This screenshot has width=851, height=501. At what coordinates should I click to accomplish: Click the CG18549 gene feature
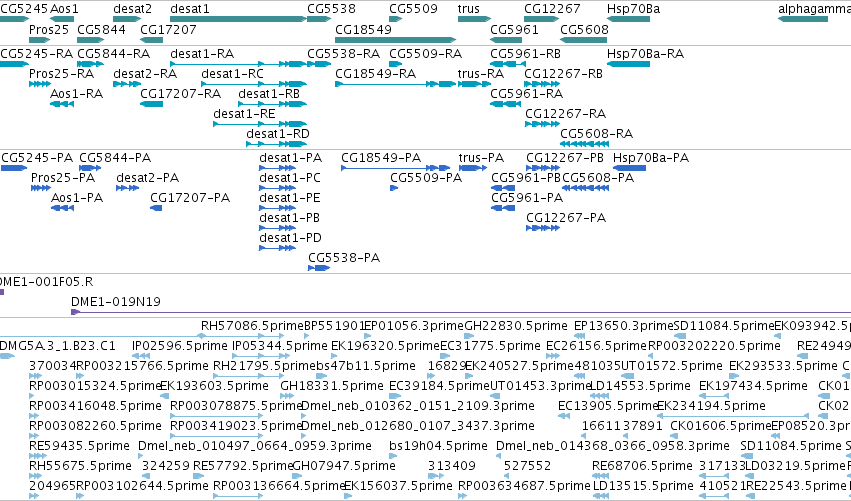[395, 40]
